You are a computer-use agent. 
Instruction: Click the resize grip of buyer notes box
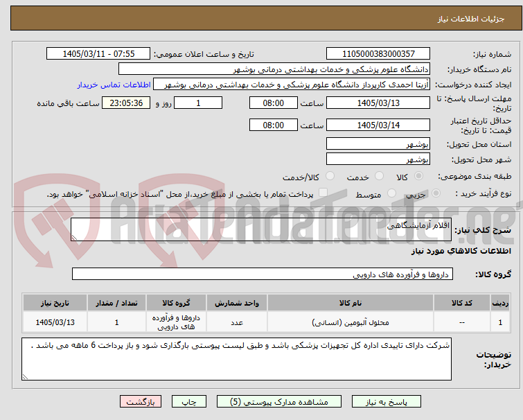(25, 377)
